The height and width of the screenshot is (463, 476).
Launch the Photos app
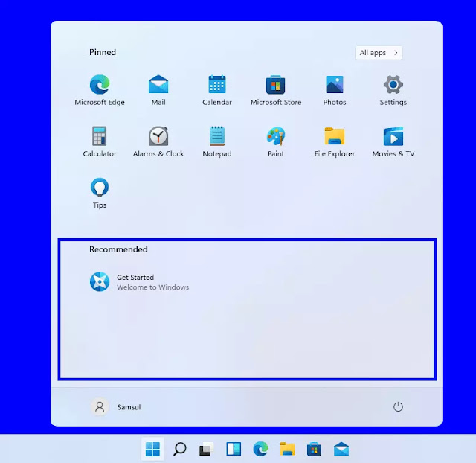coord(335,90)
